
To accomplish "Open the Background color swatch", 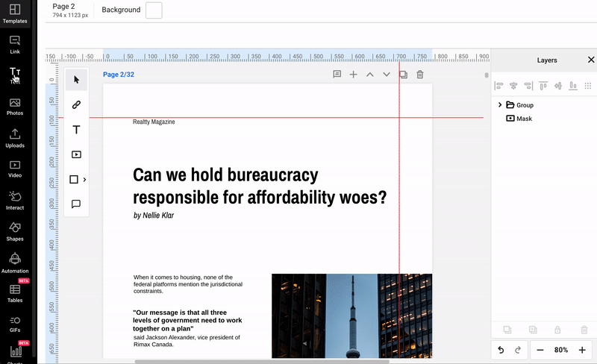I will pos(154,10).
